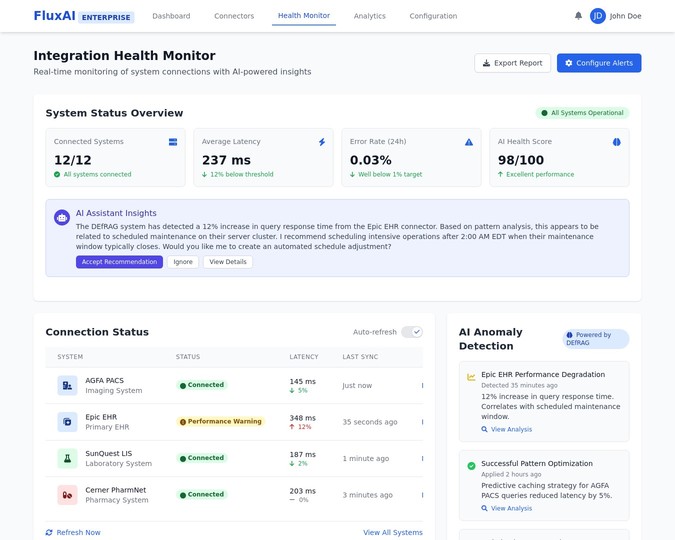Click the Connected status in SunQuest LIS row
The height and width of the screenshot is (540, 675).
(202, 458)
